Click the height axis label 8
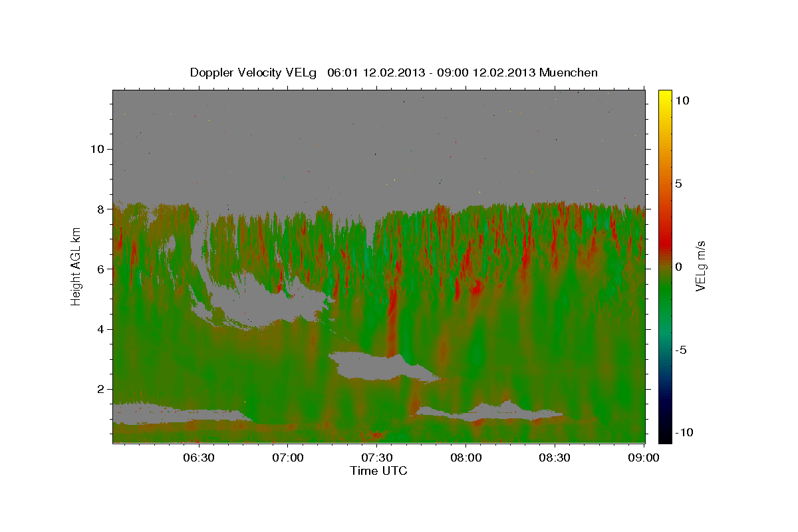The height and width of the screenshot is (532, 798). coord(101,209)
